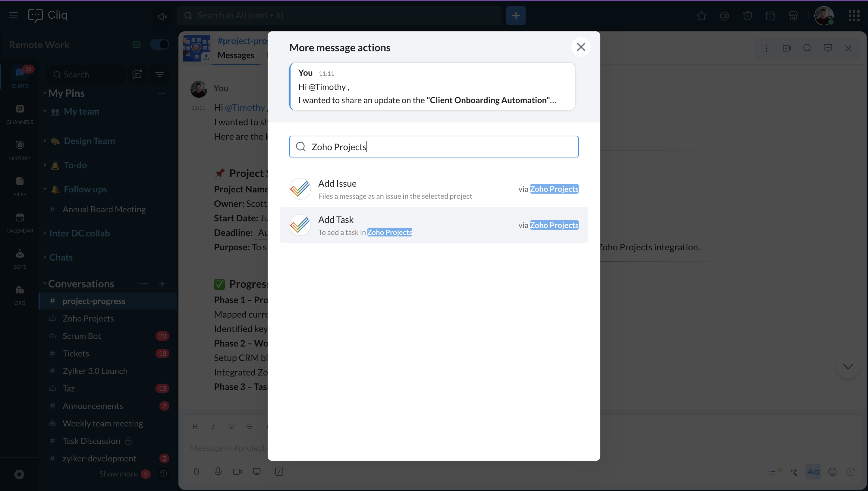Viewport: 868px width, 491px height.
Task: Toggle Aa formatting toolbar
Action: click(813, 472)
